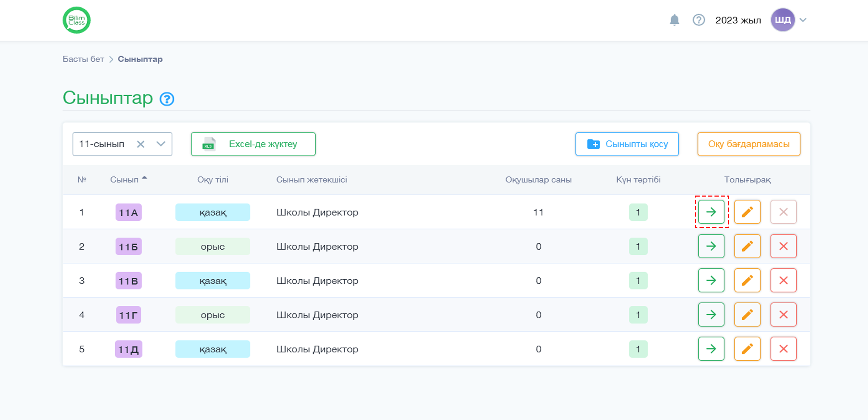Expand the 11-сынып grade dropdown
The image size is (868, 420).
[161, 144]
